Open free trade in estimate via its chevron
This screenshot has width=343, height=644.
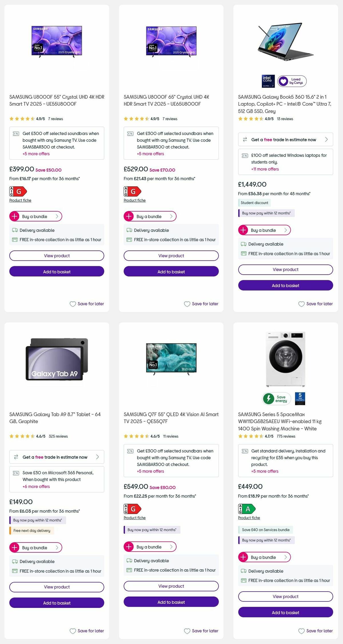(x=326, y=139)
